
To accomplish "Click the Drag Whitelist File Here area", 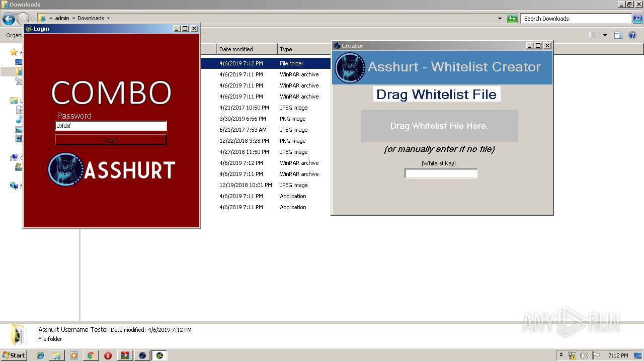I will coord(439,126).
